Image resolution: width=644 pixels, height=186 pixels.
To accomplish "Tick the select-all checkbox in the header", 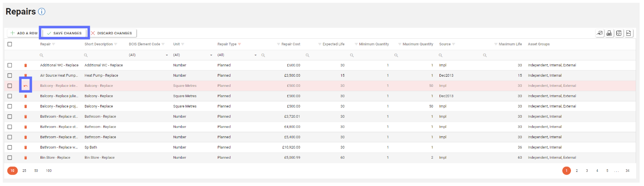I will (10, 44).
